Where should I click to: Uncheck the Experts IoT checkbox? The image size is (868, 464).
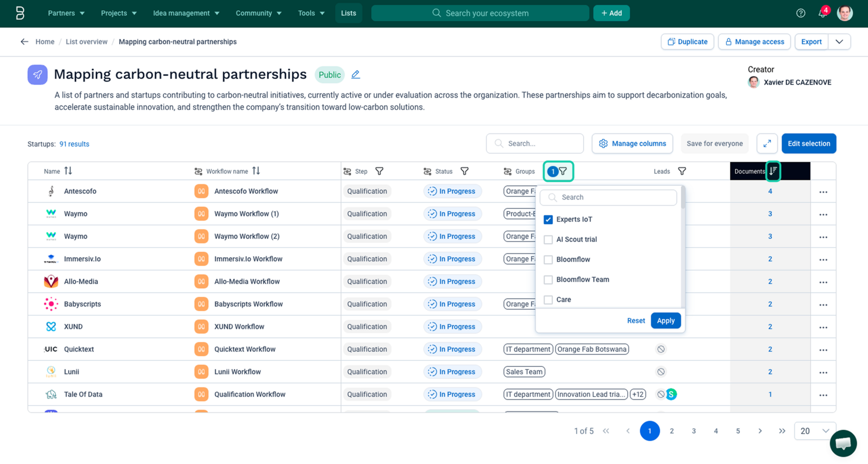click(x=548, y=220)
